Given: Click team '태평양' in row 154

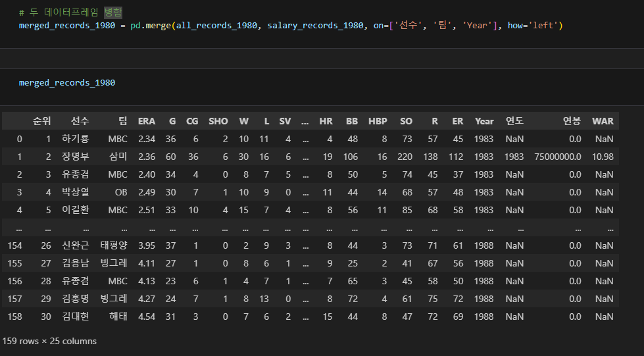Looking at the screenshot, I should point(114,245).
